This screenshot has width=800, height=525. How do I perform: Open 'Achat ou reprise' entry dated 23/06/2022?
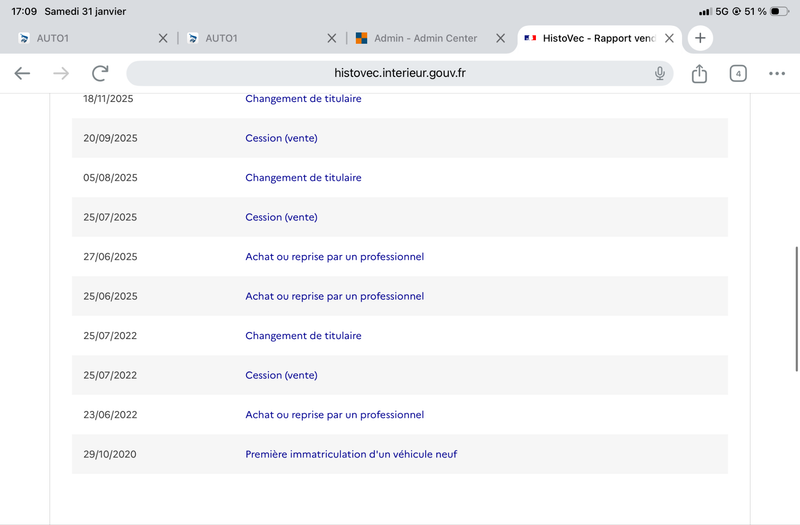point(334,415)
